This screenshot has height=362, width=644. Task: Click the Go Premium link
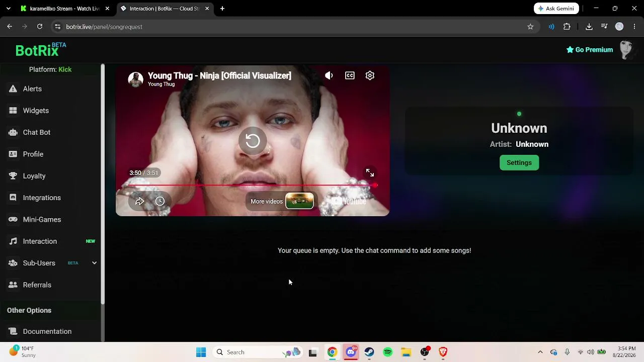pos(589,50)
